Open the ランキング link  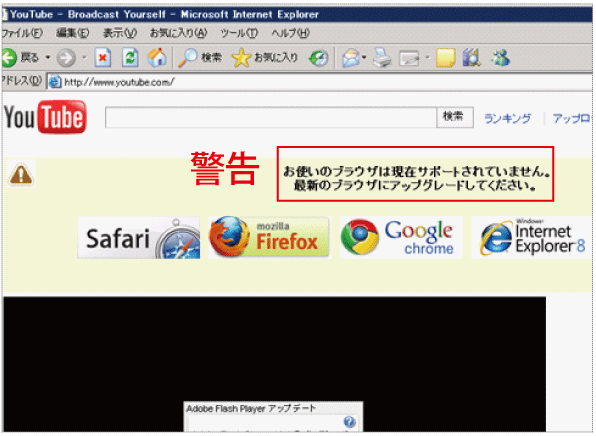[507, 119]
